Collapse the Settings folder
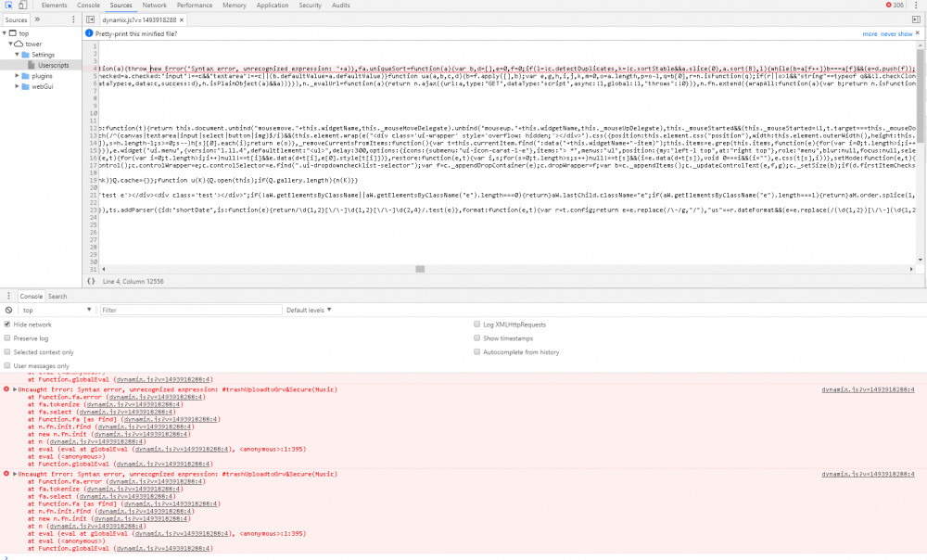The image size is (927, 560). pos(17,55)
